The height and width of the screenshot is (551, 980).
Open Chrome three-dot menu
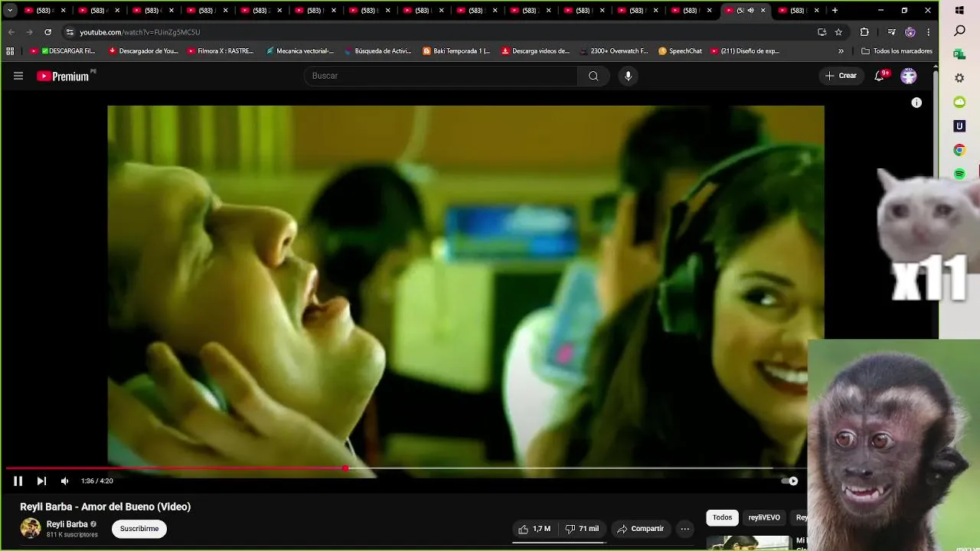click(928, 32)
